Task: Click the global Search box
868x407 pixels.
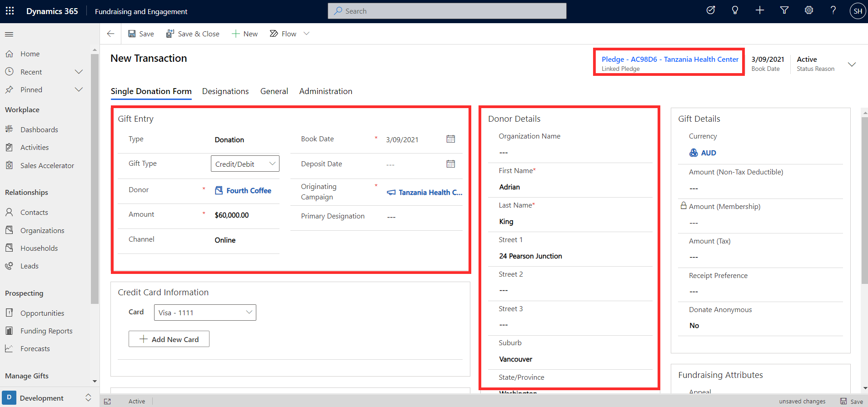Action: pyautogui.click(x=447, y=11)
